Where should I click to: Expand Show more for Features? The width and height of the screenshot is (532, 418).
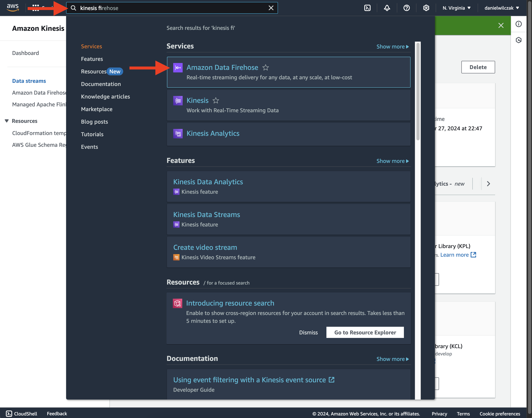393,161
